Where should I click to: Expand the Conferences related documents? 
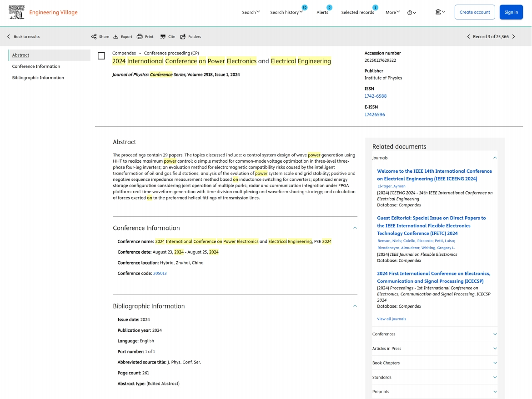[x=495, y=334]
